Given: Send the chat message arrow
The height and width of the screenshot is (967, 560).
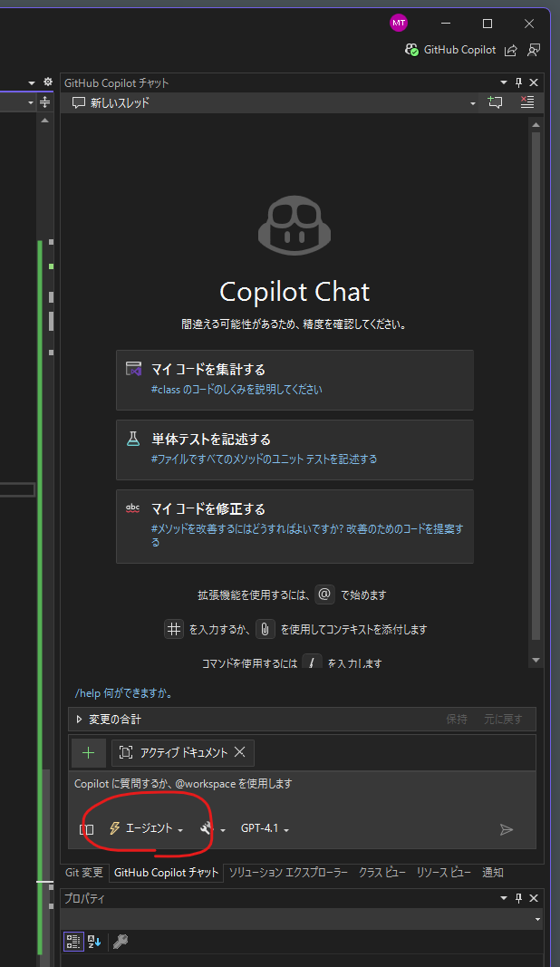Looking at the screenshot, I should pos(507,829).
